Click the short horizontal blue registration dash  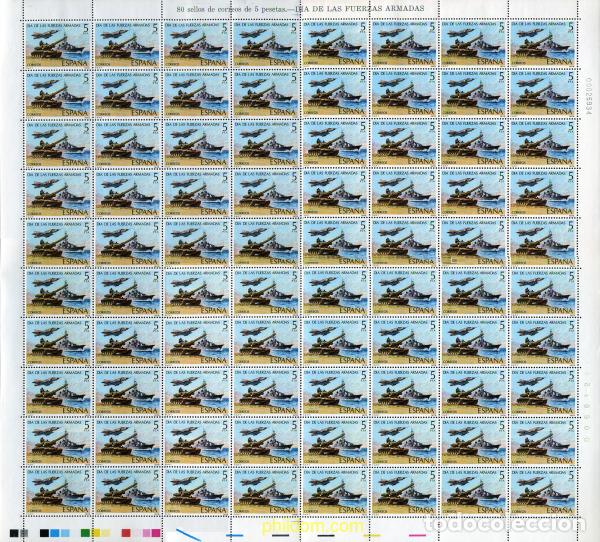(235, 535)
